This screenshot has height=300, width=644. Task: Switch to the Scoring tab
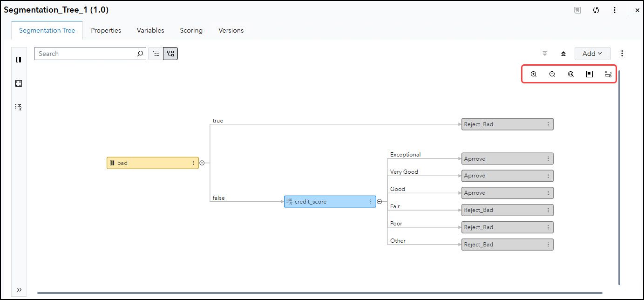click(x=191, y=30)
